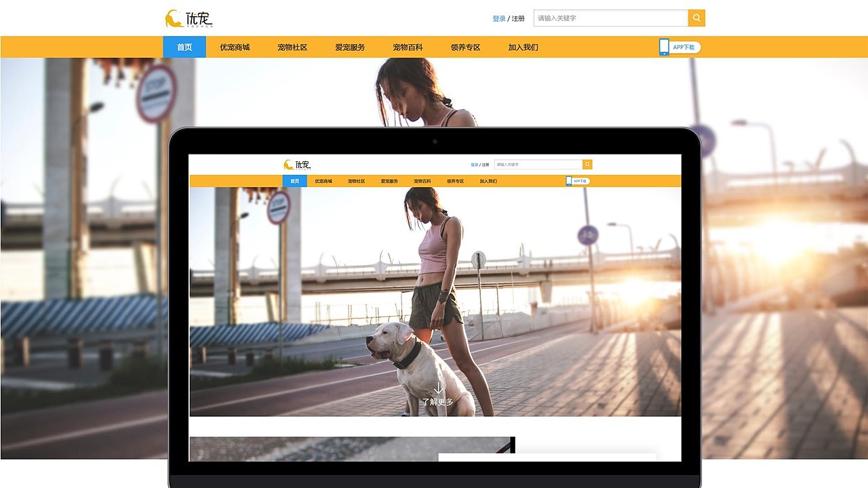Click the 优宠 logo inside the laptop screen

298,165
